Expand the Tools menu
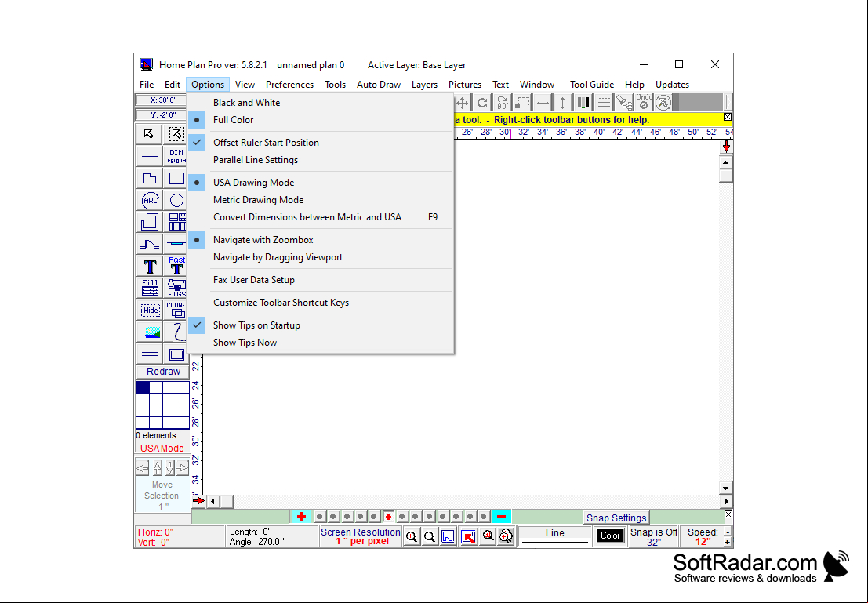Viewport: 868px width, 603px height. tap(335, 85)
